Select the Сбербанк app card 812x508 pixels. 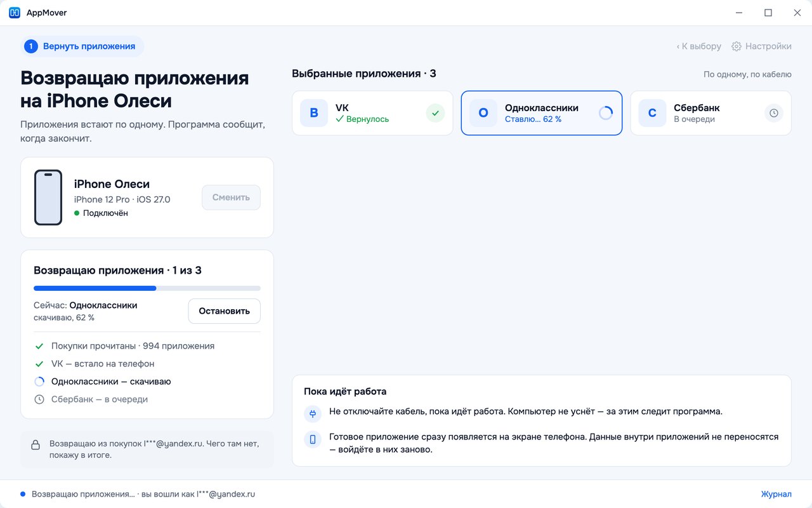710,113
